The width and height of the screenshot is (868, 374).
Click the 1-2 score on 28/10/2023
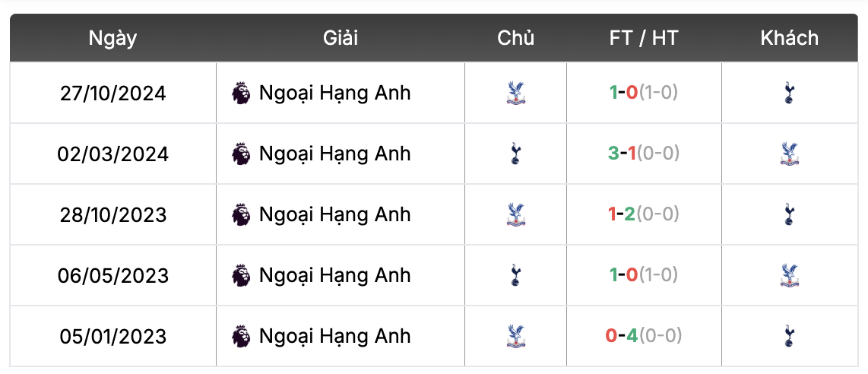coord(622,214)
